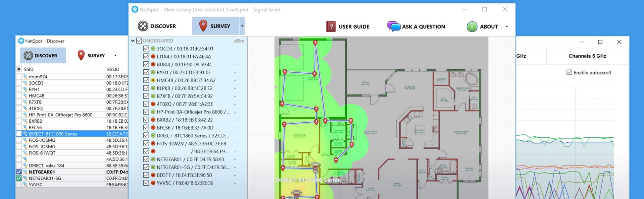Viewport: 644px width, 199px height.
Task: Select the DISCOVER tab in left window
Action: coord(43,55)
